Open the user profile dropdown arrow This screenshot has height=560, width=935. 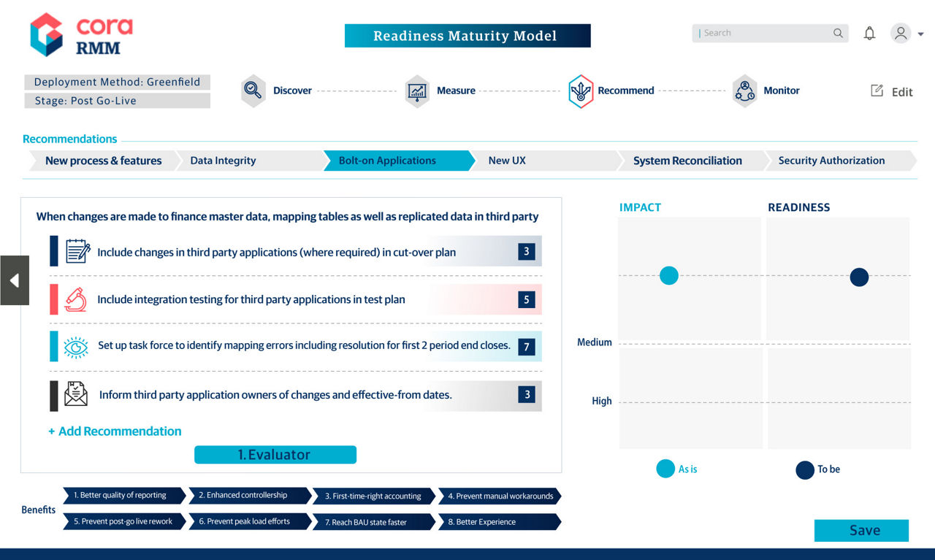920,34
